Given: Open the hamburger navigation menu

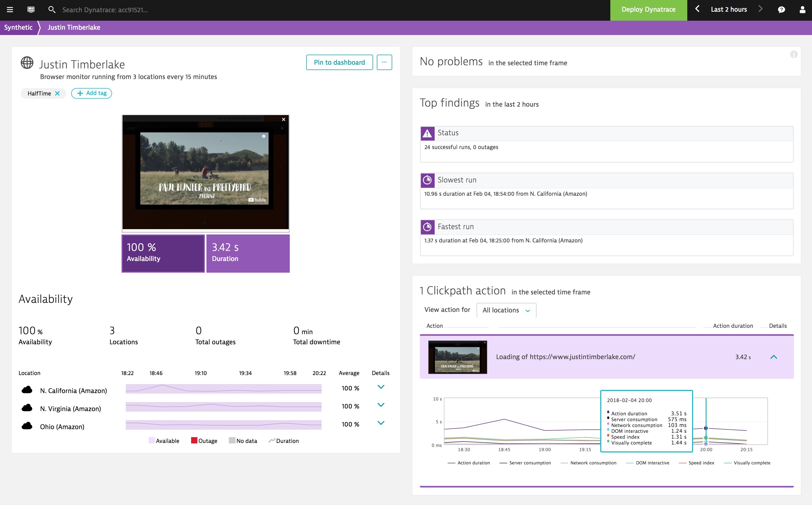Looking at the screenshot, I should 10,10.
